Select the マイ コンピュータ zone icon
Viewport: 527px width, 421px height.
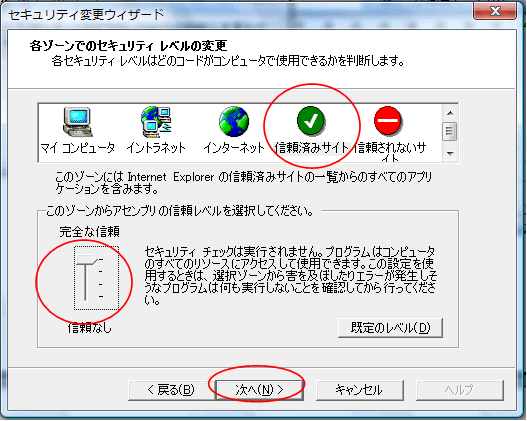pos(78,122)
